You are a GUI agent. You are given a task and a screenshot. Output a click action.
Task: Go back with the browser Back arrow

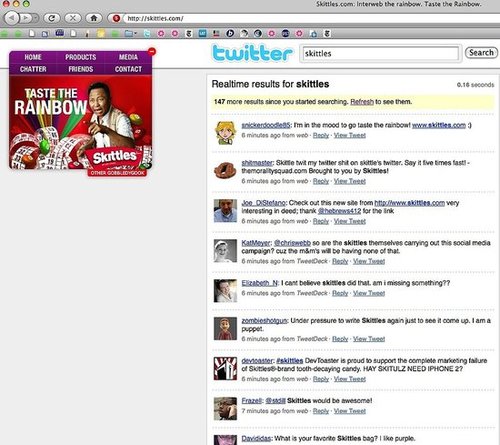[x=12, y=18]
